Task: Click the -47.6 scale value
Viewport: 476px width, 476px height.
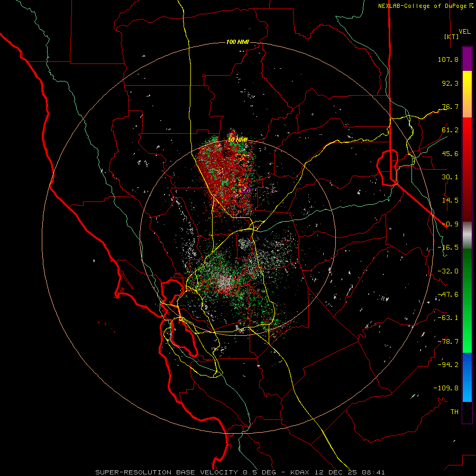Action: point(448,295)
